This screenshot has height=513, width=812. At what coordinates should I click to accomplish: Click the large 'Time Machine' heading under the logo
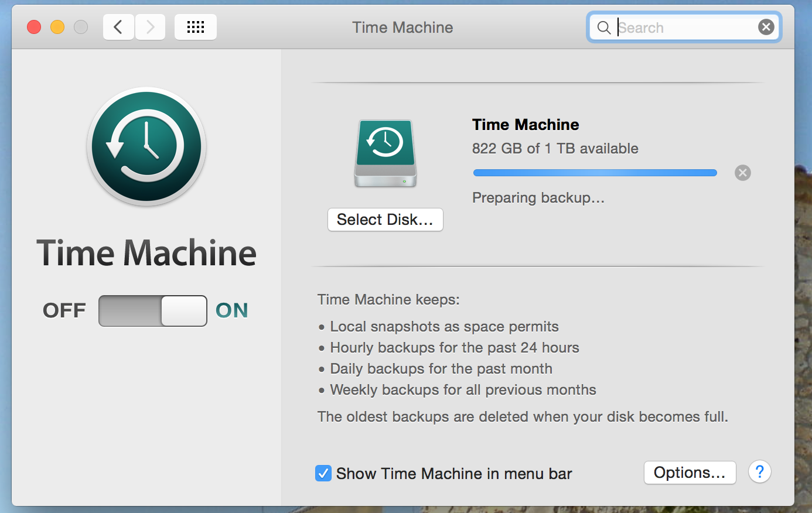click(146, 253)
